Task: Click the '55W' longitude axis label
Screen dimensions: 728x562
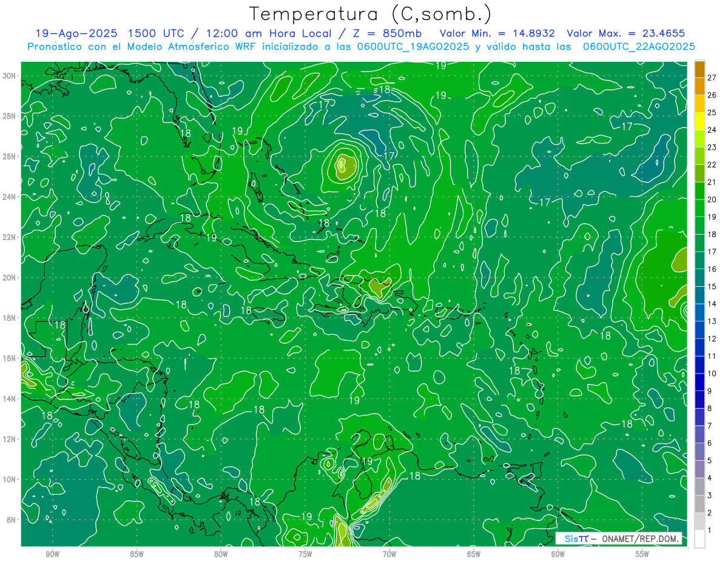Action: [642, 554]
